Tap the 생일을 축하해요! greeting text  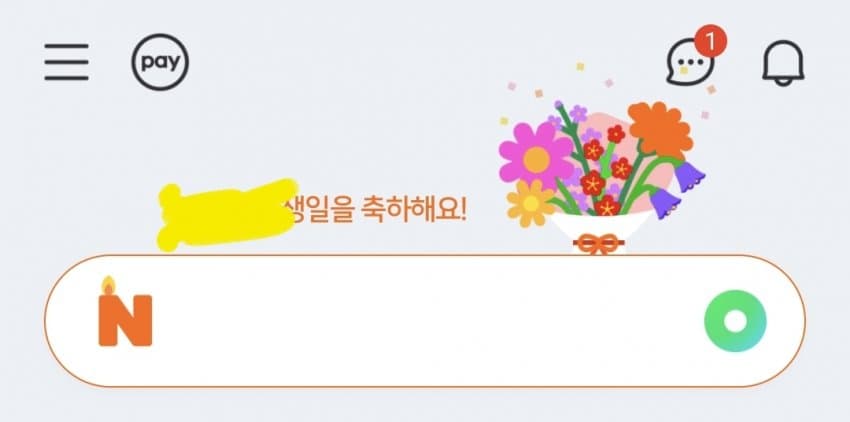click(375, 209)
